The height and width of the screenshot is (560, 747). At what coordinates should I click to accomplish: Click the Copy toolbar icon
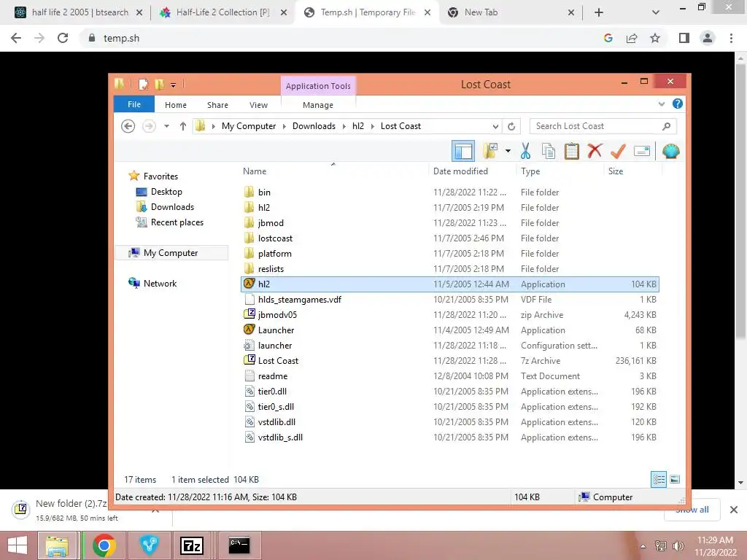pos(549,152)
